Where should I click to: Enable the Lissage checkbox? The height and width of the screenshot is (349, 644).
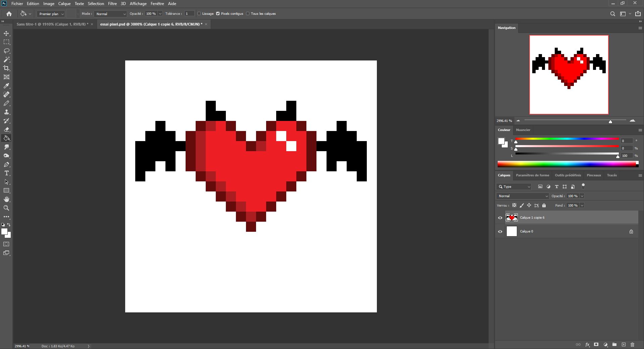click(x=199, y=14)
